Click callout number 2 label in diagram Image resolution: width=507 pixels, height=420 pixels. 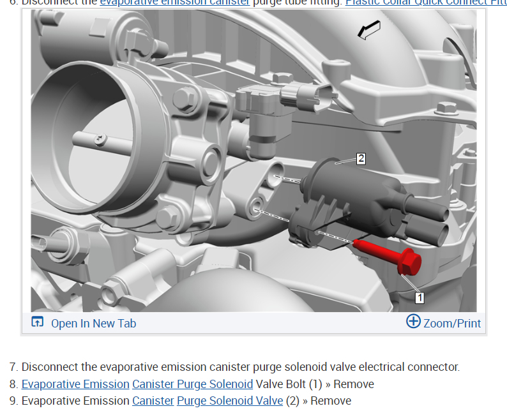pyautogui.click(x=361, y=159)
